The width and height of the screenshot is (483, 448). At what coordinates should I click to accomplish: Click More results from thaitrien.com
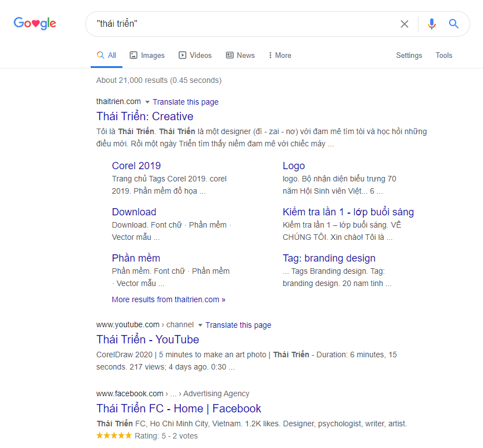click(169, 299)
